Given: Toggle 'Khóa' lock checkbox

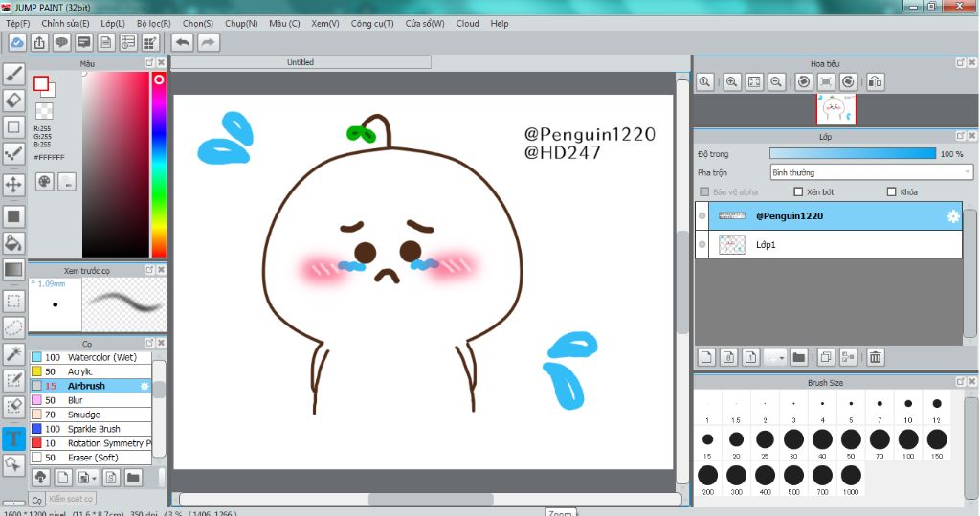Looking at the screenshot, I should 892,192.
